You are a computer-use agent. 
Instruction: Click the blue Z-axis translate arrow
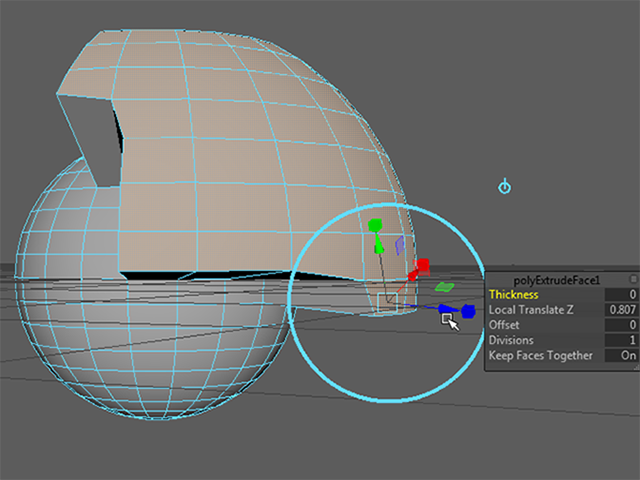click(x=447, y=309)
